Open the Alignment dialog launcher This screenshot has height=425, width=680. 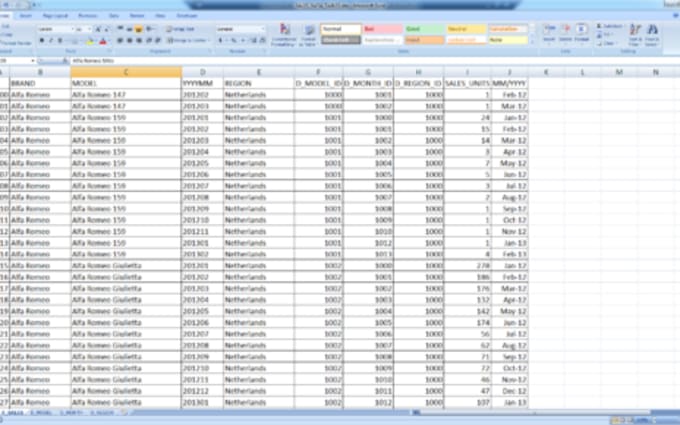click(x=210, y=51)
